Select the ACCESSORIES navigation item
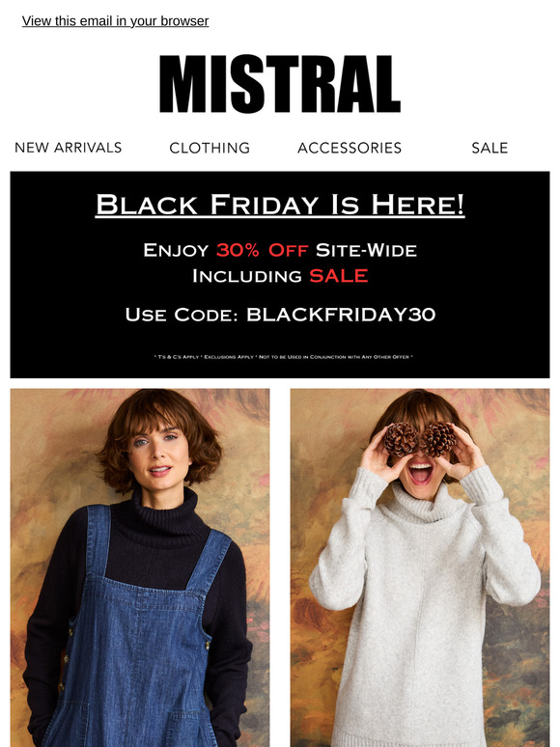This screenshot has width=560, height=747. click(x=350, y=148)
